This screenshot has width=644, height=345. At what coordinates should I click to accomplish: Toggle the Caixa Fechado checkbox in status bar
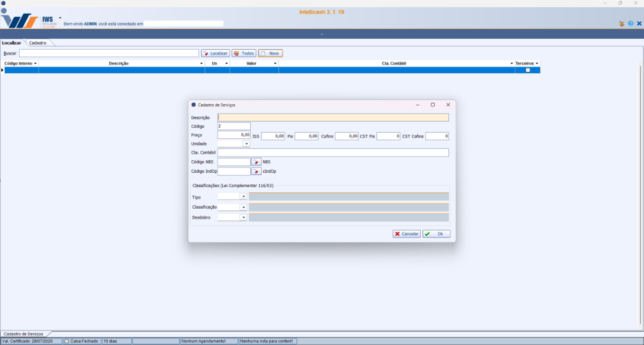pyautogui.click(x=67, y=341)
